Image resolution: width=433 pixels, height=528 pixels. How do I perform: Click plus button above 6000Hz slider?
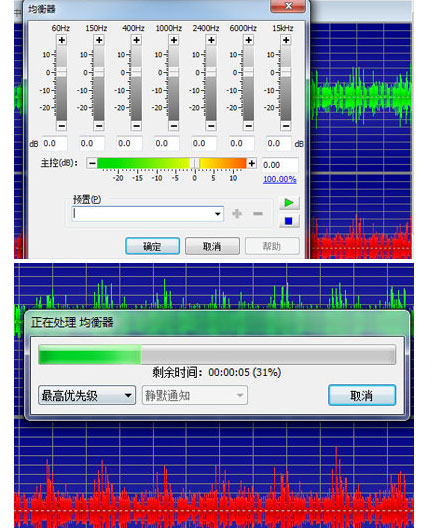tap(248, 40)
